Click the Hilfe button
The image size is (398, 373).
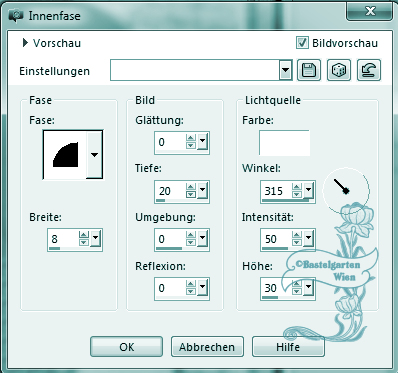pos(288,347)
